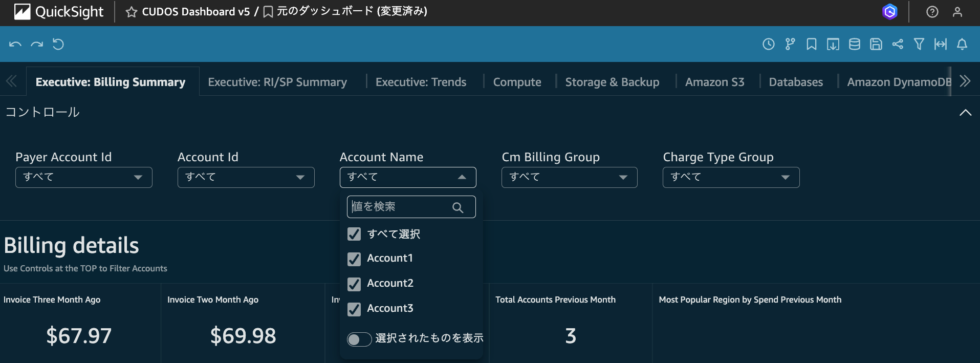The image size is (980, 363).
Task: Click the Billing details heading
Action: (x=71, y=246)
